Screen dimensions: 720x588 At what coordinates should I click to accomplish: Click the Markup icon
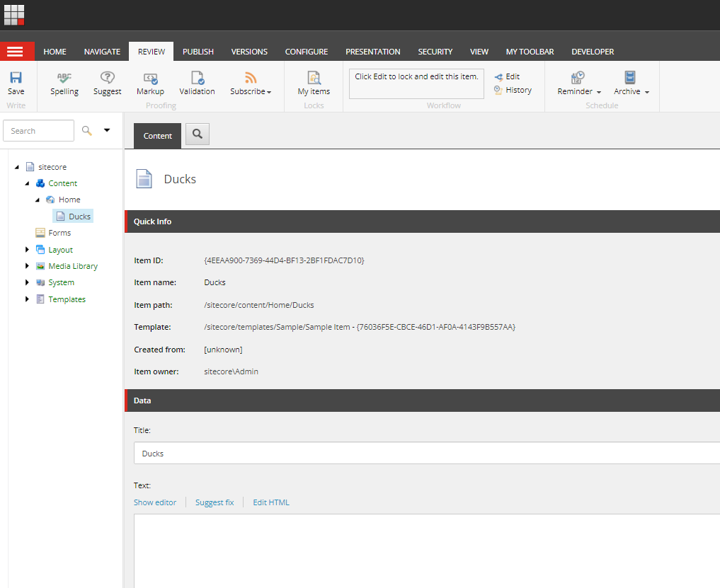150,79
